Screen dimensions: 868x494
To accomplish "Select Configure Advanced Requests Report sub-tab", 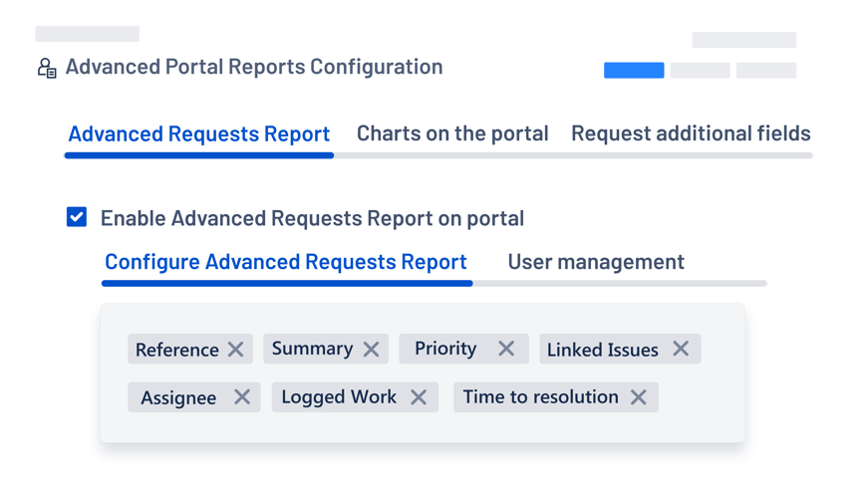I will tap(285, 262).
